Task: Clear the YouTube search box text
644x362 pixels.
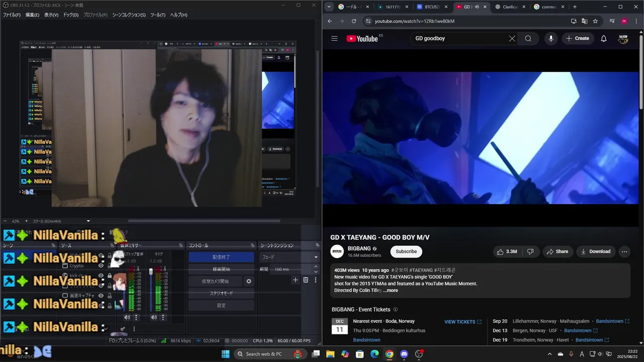Action: [x=512, y=38]
